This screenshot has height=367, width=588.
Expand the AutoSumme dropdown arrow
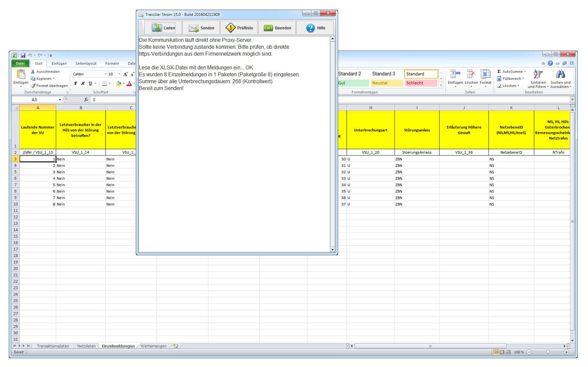[x=525, y=71]
